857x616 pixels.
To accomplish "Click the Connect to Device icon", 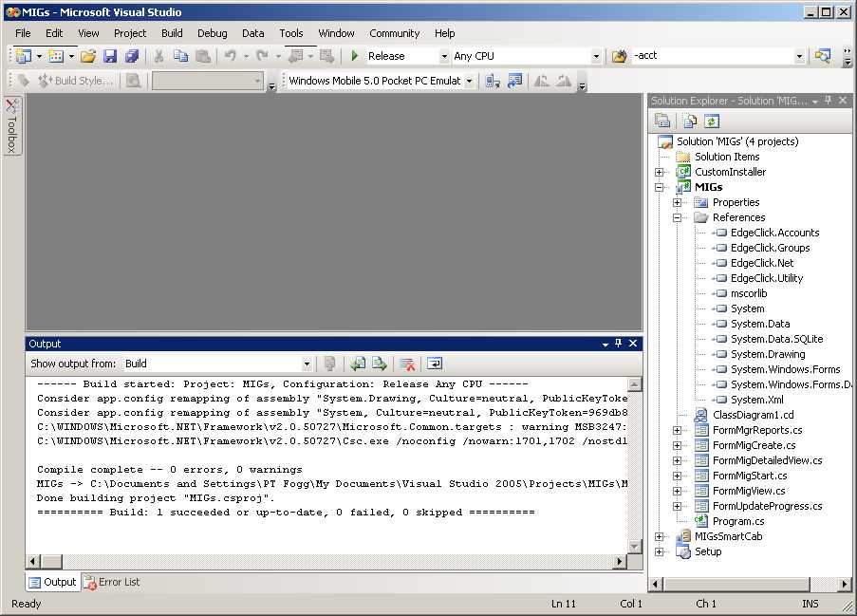I will 493,81.
